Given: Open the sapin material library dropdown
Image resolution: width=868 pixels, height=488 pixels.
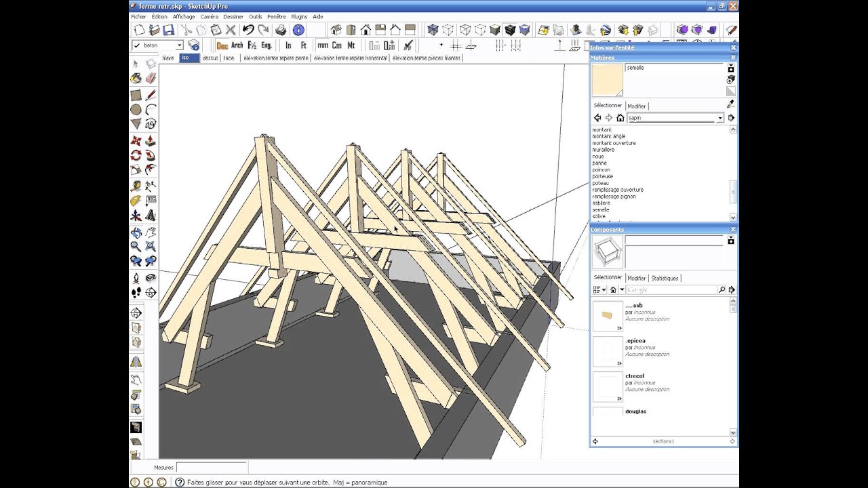Looking at the screenshot, I should 720,118.
